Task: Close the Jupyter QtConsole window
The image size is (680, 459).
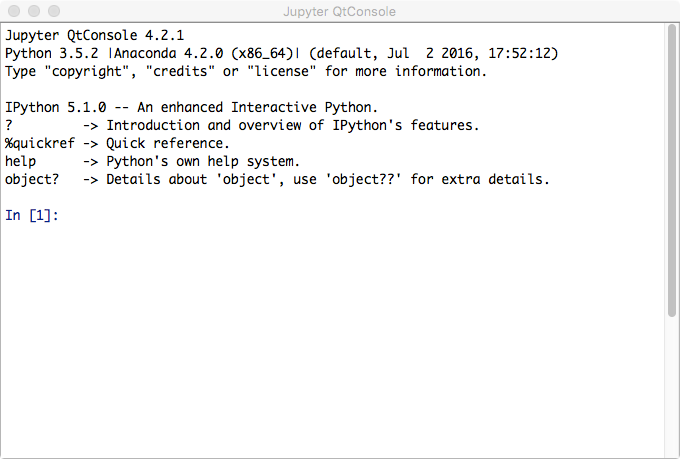Action: [14, 11]
